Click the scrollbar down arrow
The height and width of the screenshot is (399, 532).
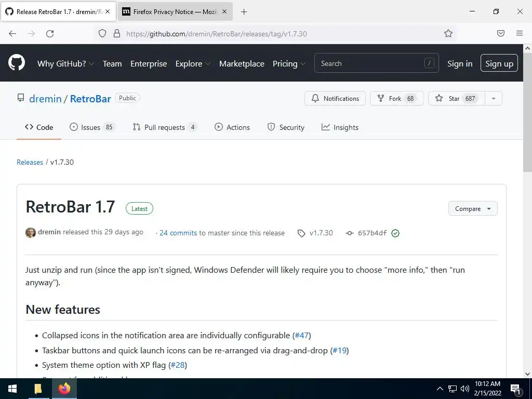528,374
